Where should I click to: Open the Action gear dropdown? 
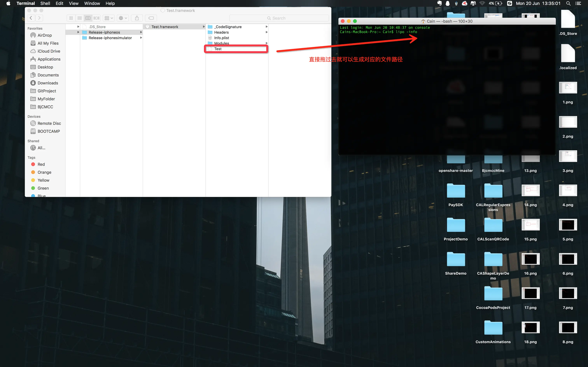click(123, 18)
